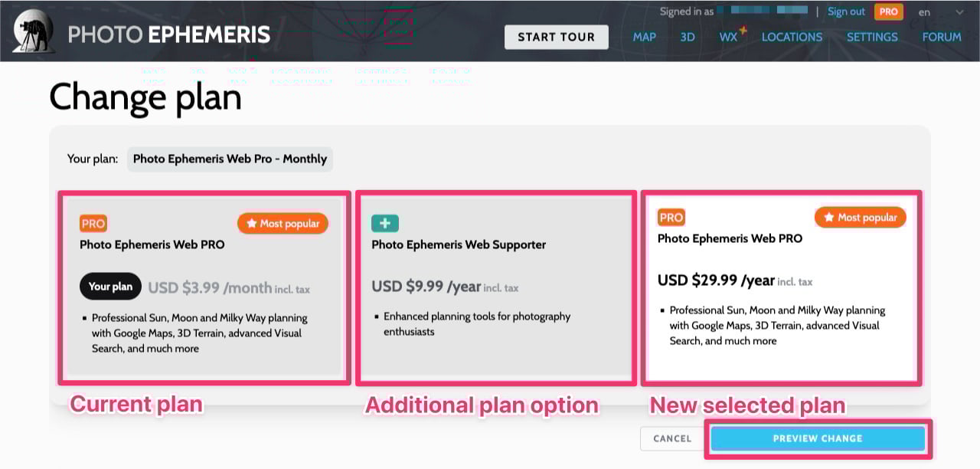
Task: Click the PRO badge on the yearly plan card
Action: pyautogui.click(x=671, y=218)
